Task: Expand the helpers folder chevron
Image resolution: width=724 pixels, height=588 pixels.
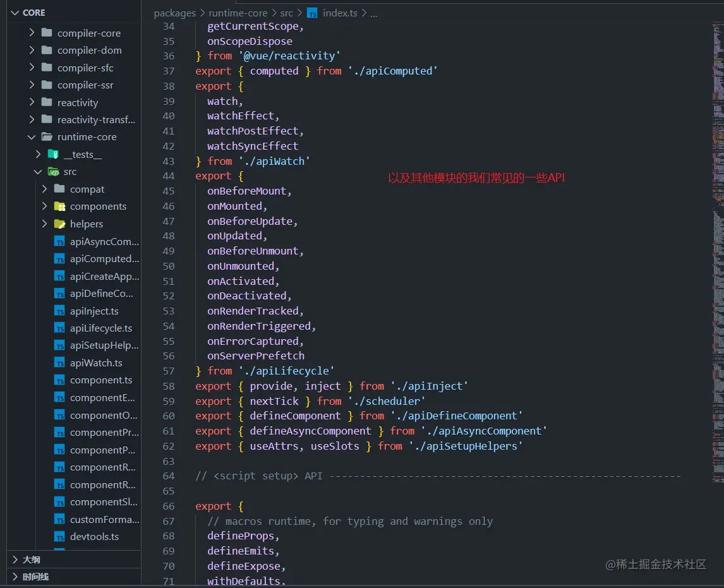Action: (x=44, y=224)
